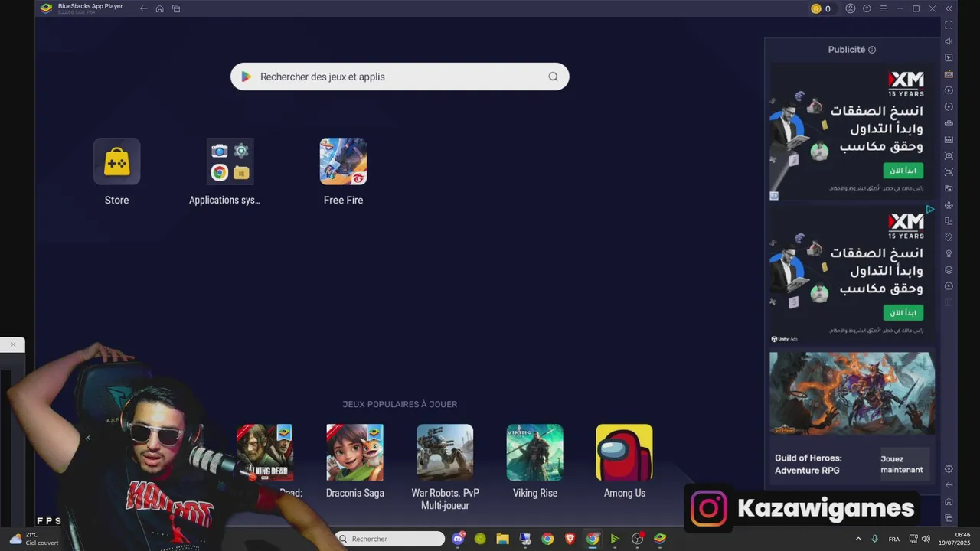This screenshot has height=551, width=980.
Task: Open BlueStacks help question icon
Action: click(x=867, y=8)
